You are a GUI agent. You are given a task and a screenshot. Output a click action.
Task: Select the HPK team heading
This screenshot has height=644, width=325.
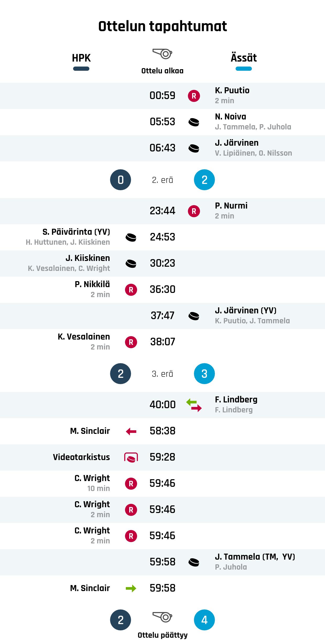81,58
